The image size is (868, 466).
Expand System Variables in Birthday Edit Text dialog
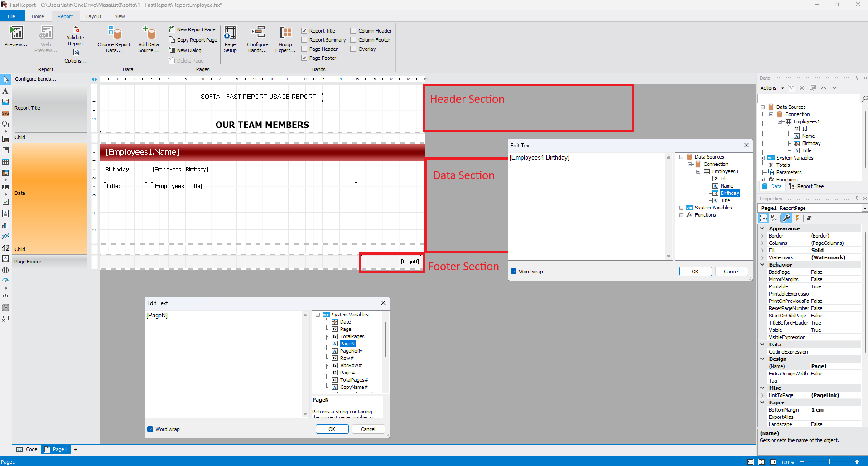pyautogui.click(x=681, y=208)
